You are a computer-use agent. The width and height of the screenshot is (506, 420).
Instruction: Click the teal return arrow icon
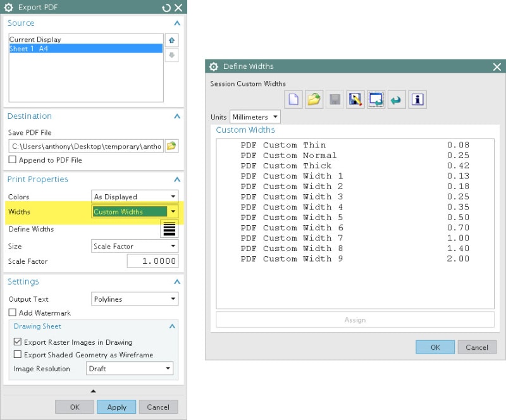pos(397,99)
